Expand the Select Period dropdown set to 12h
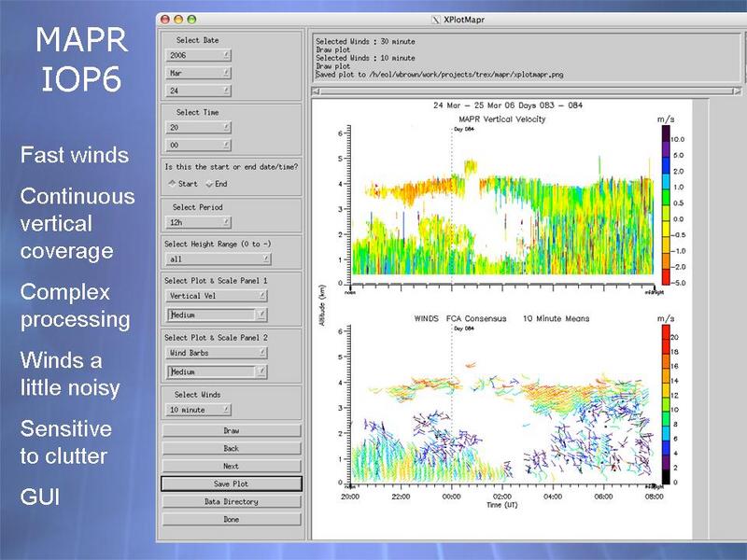 coord(199,223)
